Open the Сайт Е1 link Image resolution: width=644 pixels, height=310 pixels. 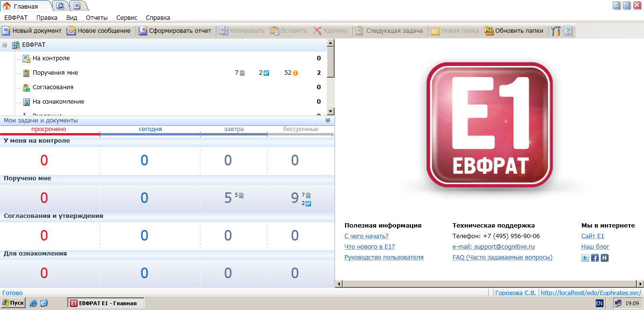pyautogui.click(x=593, y=236)
